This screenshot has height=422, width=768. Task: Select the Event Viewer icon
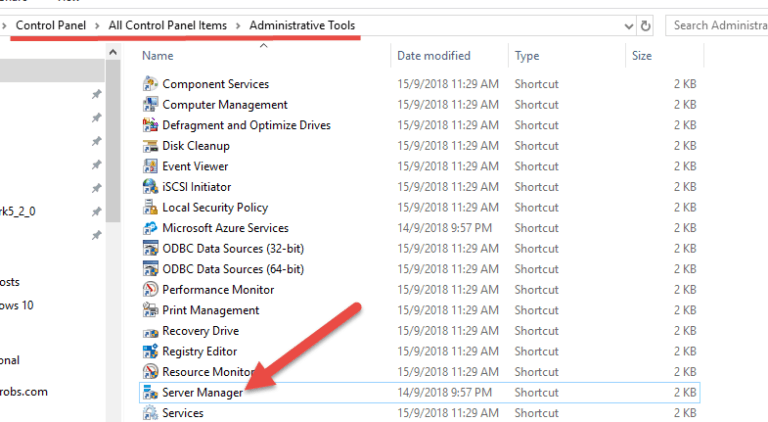coord(150,166)
